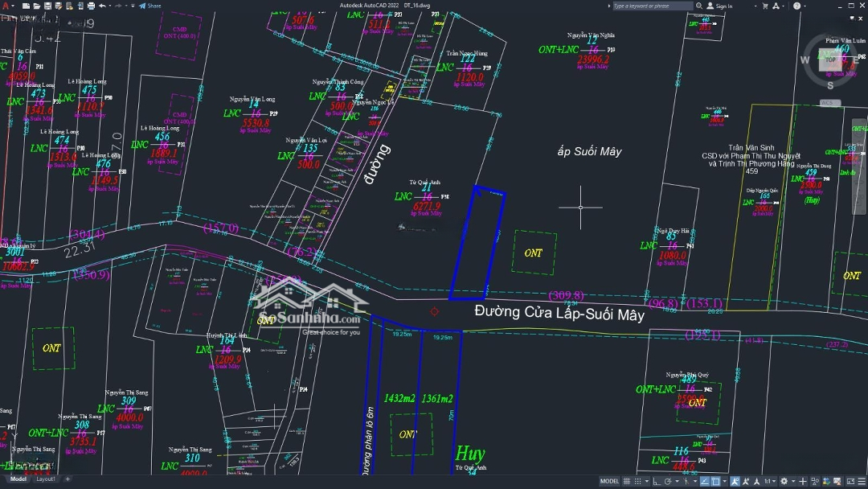
Task: Select the Model tab
Action: point(17,479)
